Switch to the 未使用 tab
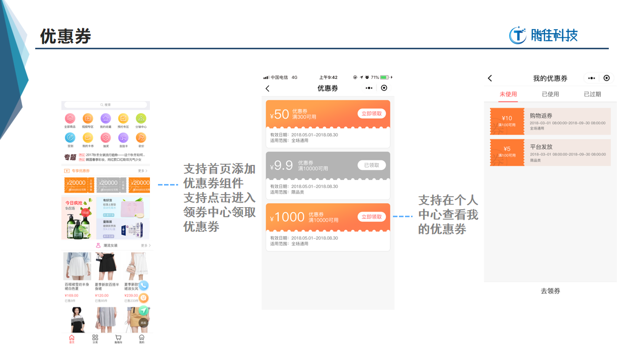Viewport: 644px width, 362px height. click(508, 94)
